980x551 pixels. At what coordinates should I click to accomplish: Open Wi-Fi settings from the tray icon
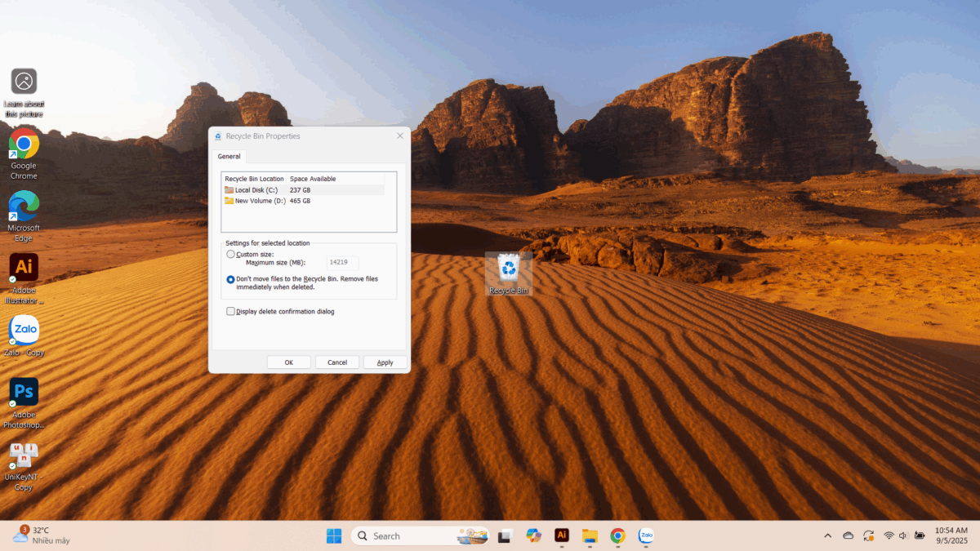tap(886, 535)
